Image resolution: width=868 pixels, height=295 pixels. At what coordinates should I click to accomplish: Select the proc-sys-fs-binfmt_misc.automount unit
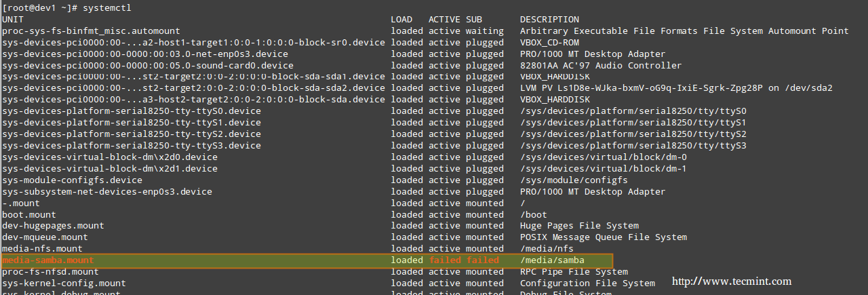[91, 31]
